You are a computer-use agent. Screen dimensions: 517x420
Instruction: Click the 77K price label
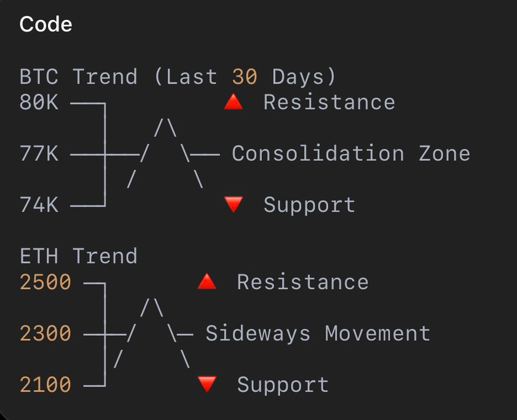[39, 153]
